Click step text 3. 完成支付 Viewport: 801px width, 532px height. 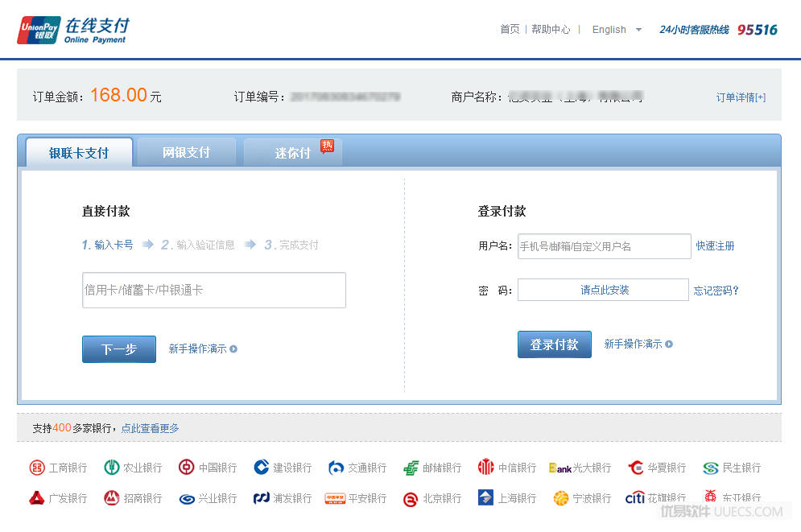tap(291, 245)
